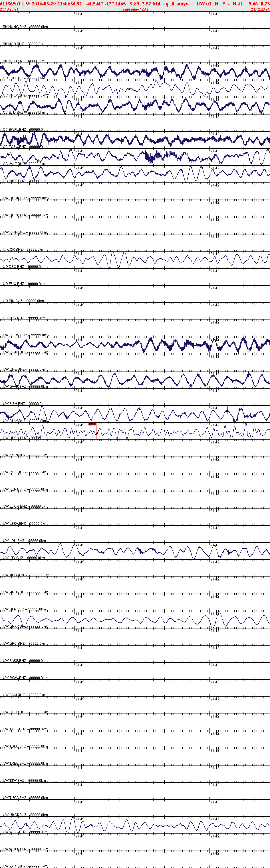Select the UW.IZEE BHZ channel label

pyautogui.click(x=25, y=473)
